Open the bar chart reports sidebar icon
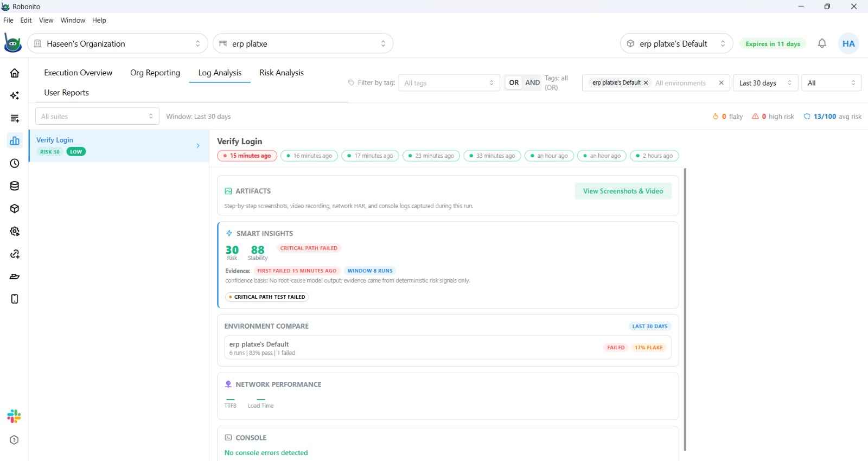868x461 pixels. coord(15,140)
